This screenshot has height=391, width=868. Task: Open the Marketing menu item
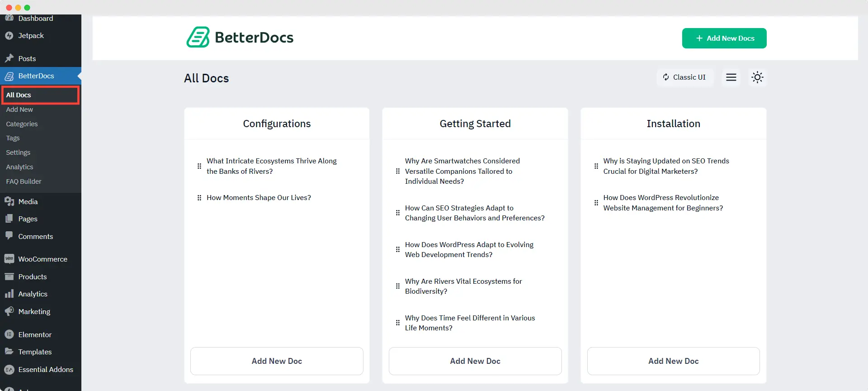(x=34, y=312)
